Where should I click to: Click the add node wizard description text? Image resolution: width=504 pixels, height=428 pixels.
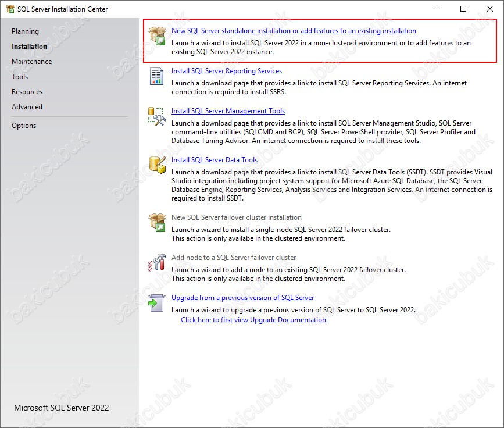289,274
